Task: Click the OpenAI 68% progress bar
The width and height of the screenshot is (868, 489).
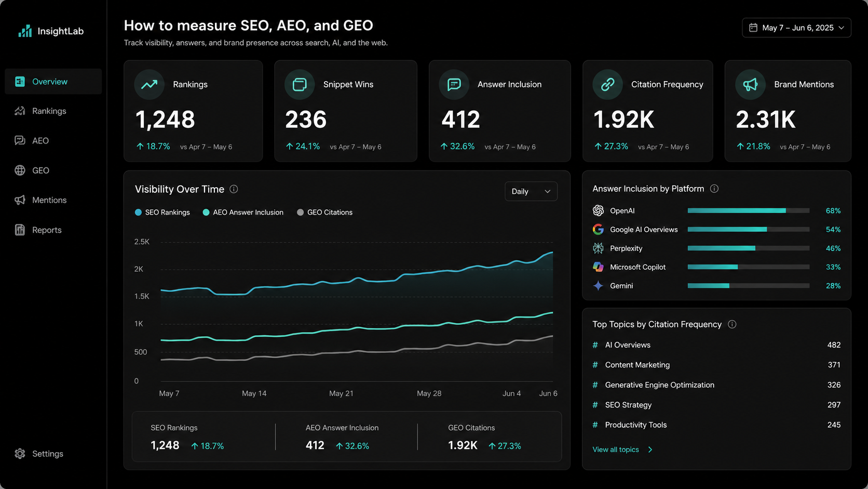Action: (x=748, y=210)
